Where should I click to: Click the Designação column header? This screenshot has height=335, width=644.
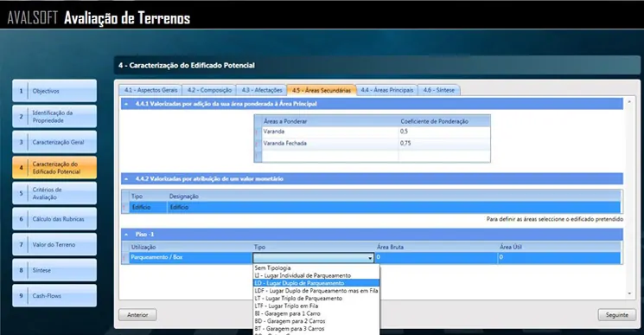pyautogui.click(x=394, y=196)
